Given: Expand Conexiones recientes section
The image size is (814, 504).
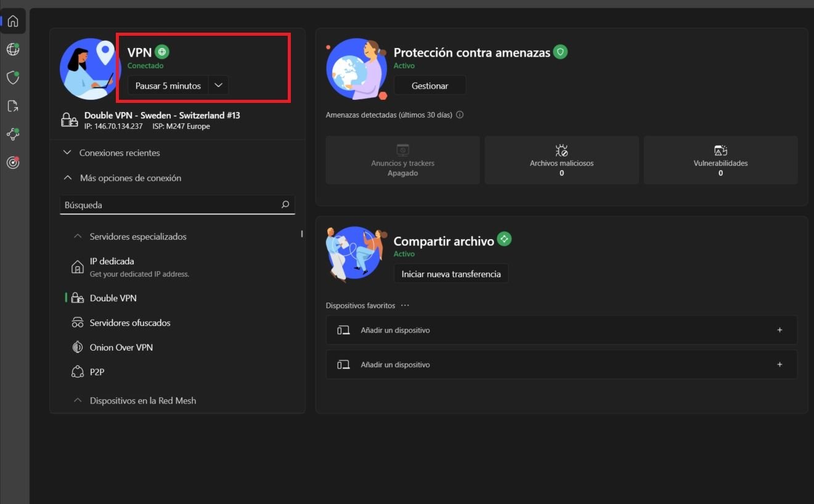Looking at the screenshot, I should tap(68, 153).
